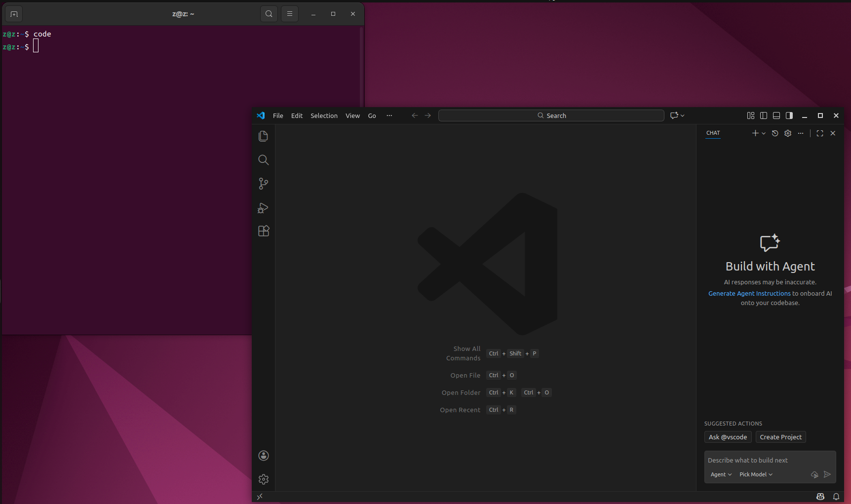Close the chat panel
This screenshot has width=851, height=504.
(x=833, y=133)
